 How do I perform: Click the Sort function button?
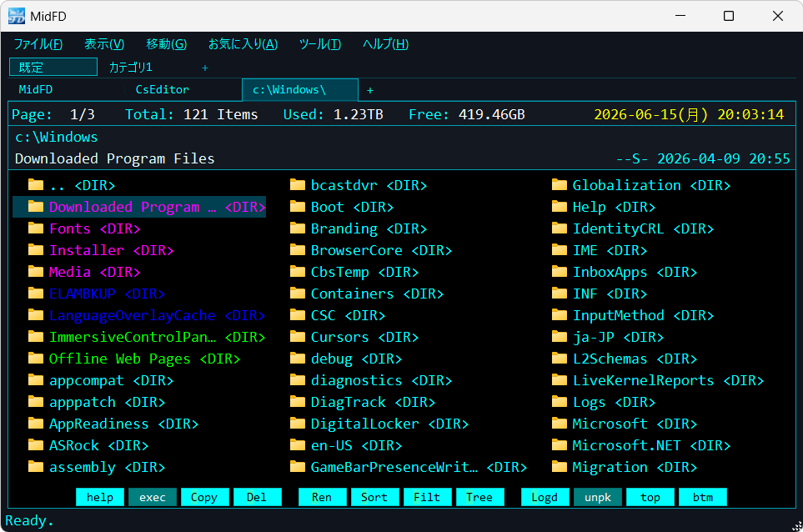click(x=375, y=497)
